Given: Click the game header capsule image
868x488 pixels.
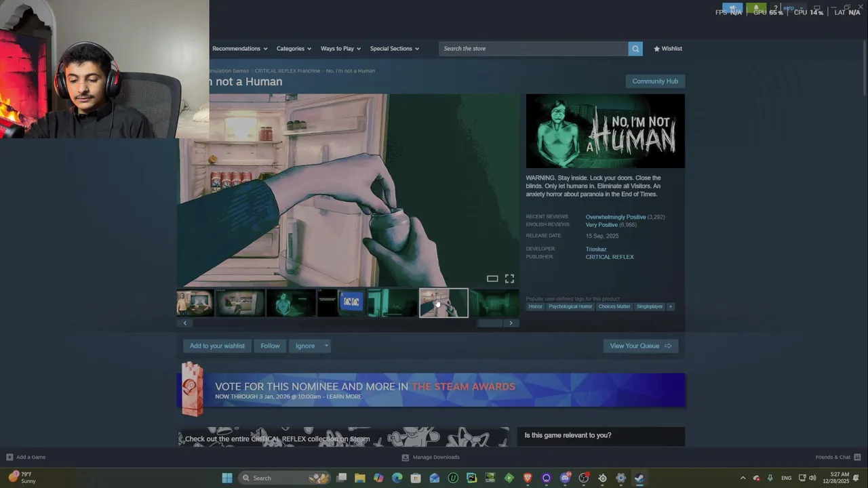Looking at the screenshot, I should pyautogui.click(x=605, y=131).
